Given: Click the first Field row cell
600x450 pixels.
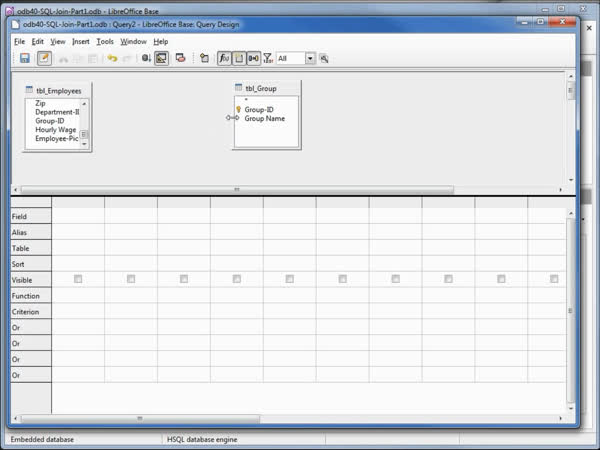Looking at the screenshot, I should click(x=78, y=216).
